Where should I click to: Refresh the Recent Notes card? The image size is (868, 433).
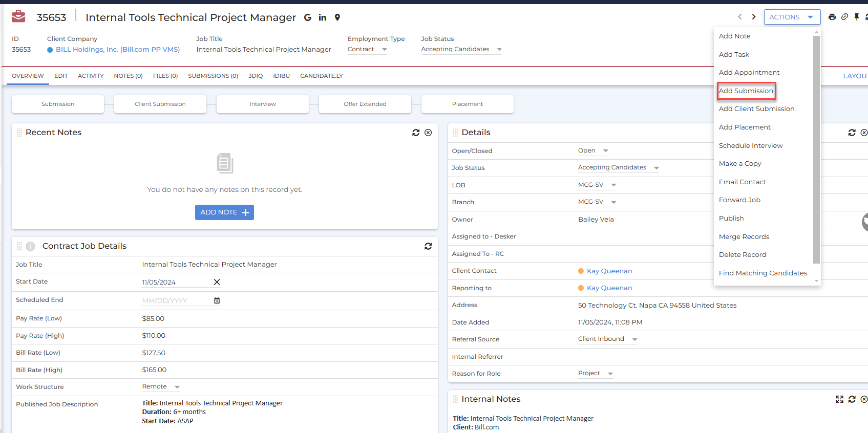416,133
